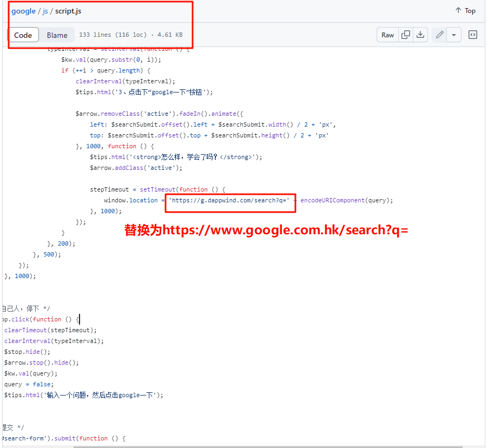Click the 'stepTimeout = setTimeout(function' line

[x=157, y=189]
